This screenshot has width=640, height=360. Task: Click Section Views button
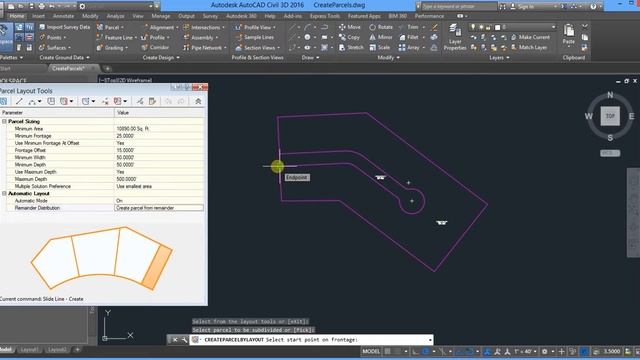pos(257,48)
